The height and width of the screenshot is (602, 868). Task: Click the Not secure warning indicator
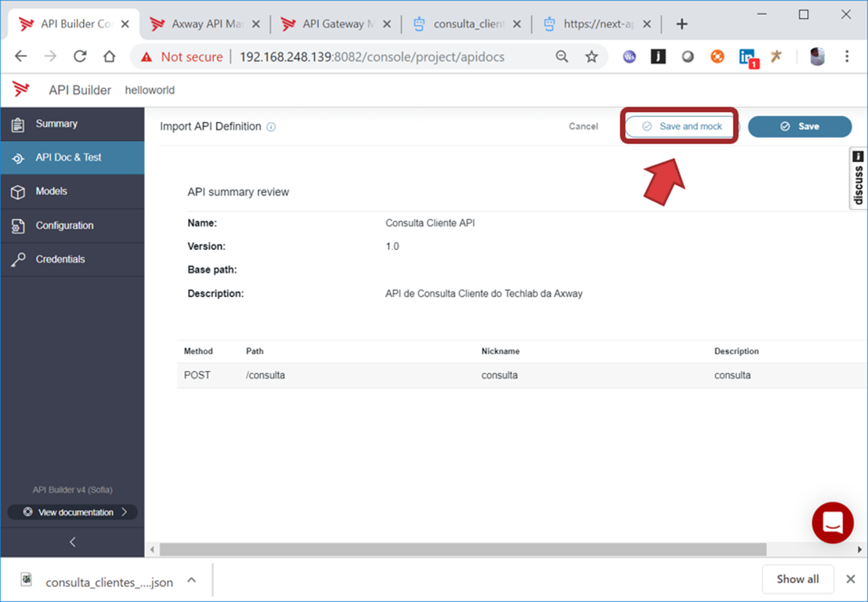(x=182, y=56)
